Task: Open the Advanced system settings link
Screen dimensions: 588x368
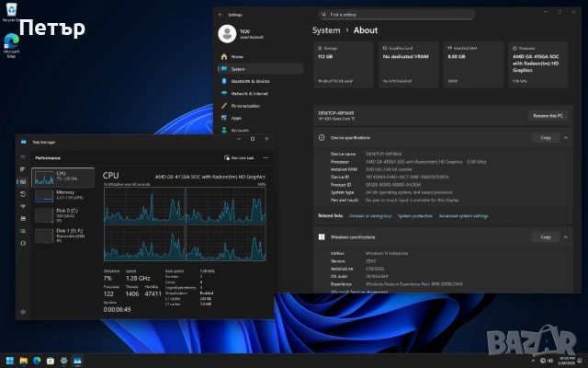Action: 461,215
